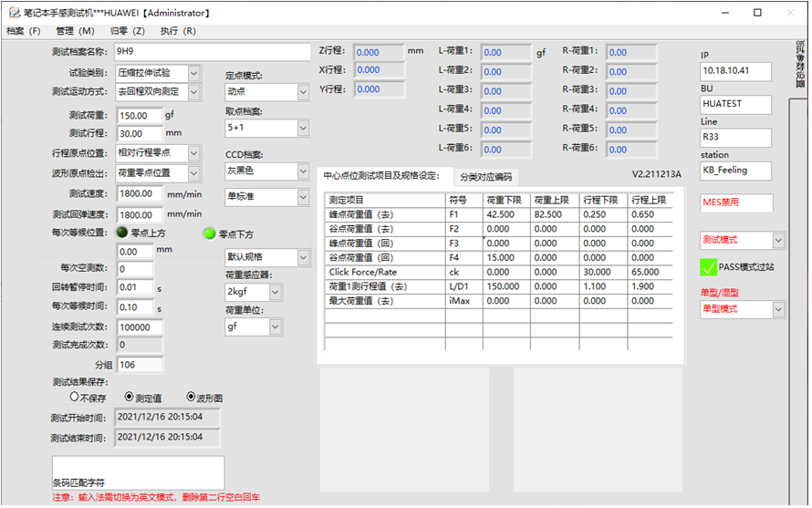Click the app icon in the title bar
This screenshot has width=812, height=508.
tap(12, 13)
